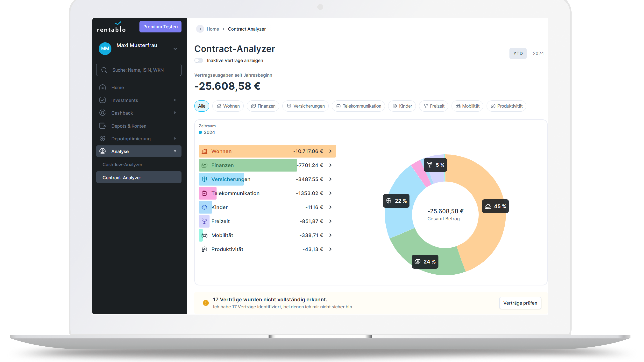The image size is (644, 362).
Task: Click the 45 % Wohnen chart badge
Action: (x=495, y=206)
